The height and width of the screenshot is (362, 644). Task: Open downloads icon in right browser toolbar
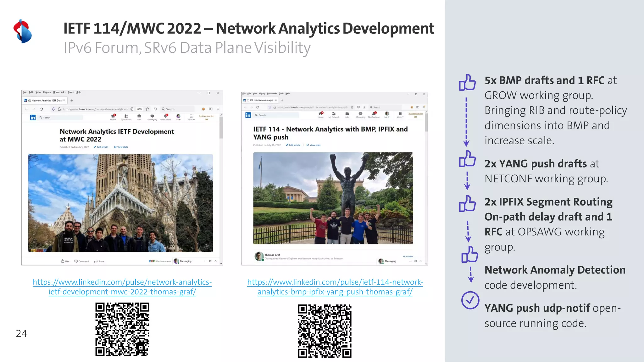364,107
